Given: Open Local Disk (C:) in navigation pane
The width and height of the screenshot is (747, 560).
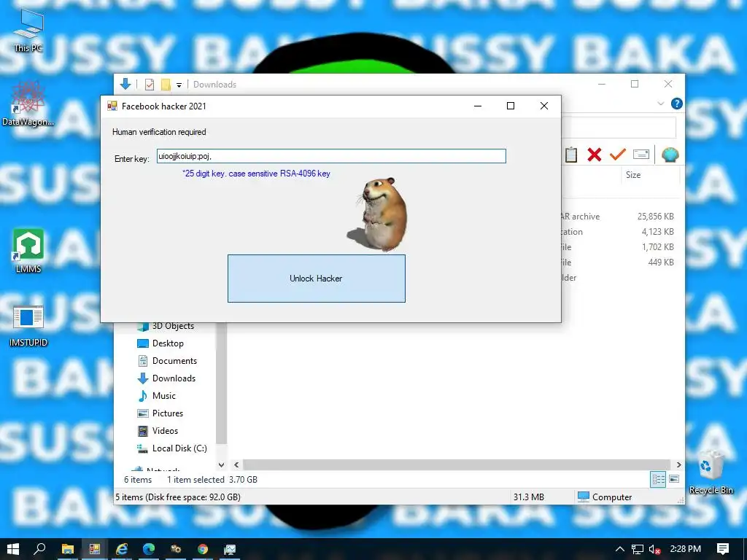Looking at the screenshot, I should 179,448.
